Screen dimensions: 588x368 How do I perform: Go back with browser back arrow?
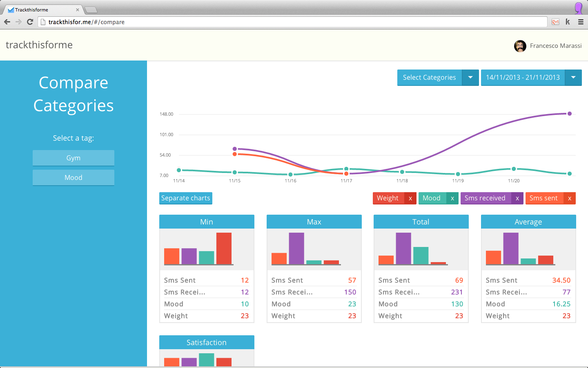pyautogui.click(x=7, y=22)
